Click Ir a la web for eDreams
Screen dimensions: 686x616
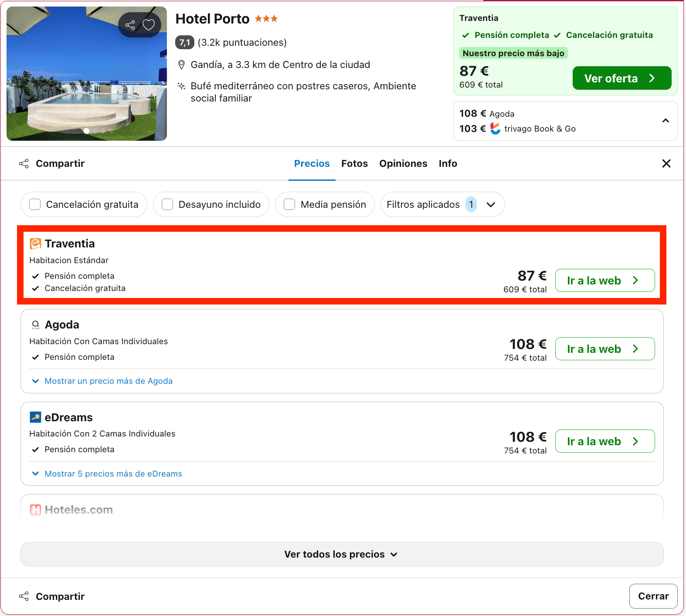(605, 441)
